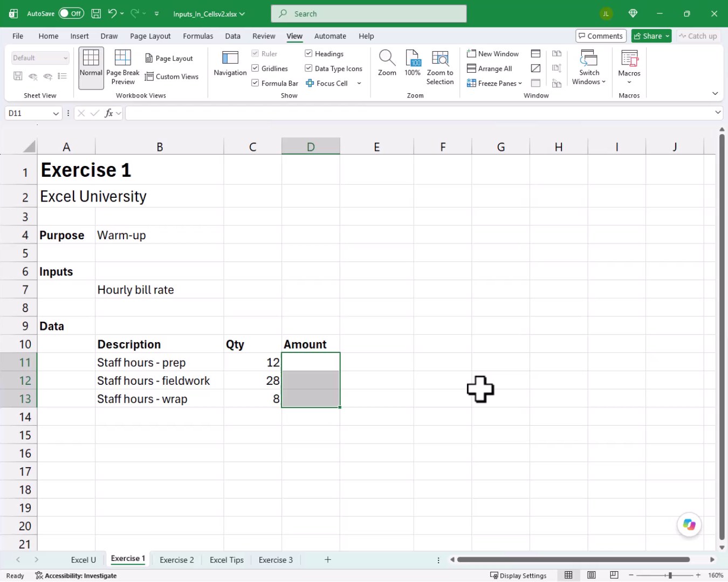Click Custom Views
The width and height of the screenshot is (728, 582).
point(172,77)
